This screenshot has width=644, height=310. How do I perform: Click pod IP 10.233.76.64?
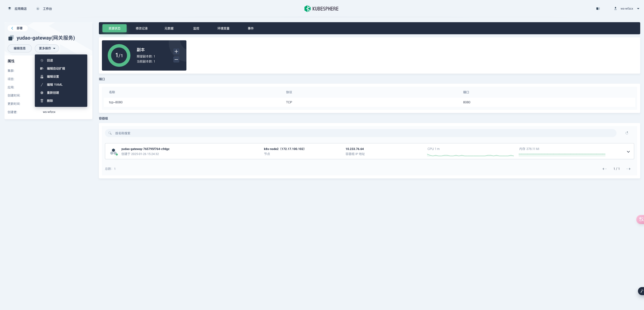355,149
